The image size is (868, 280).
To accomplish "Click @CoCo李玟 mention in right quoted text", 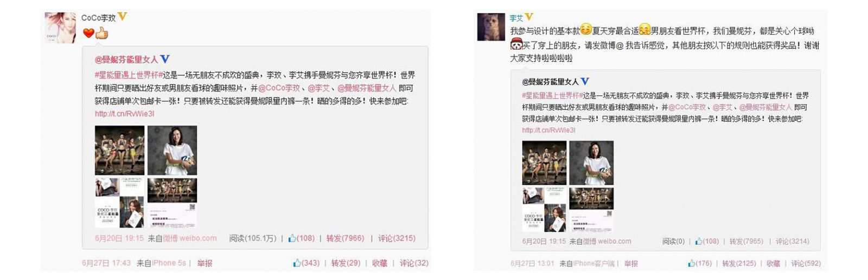I will (x=687, y=107).
